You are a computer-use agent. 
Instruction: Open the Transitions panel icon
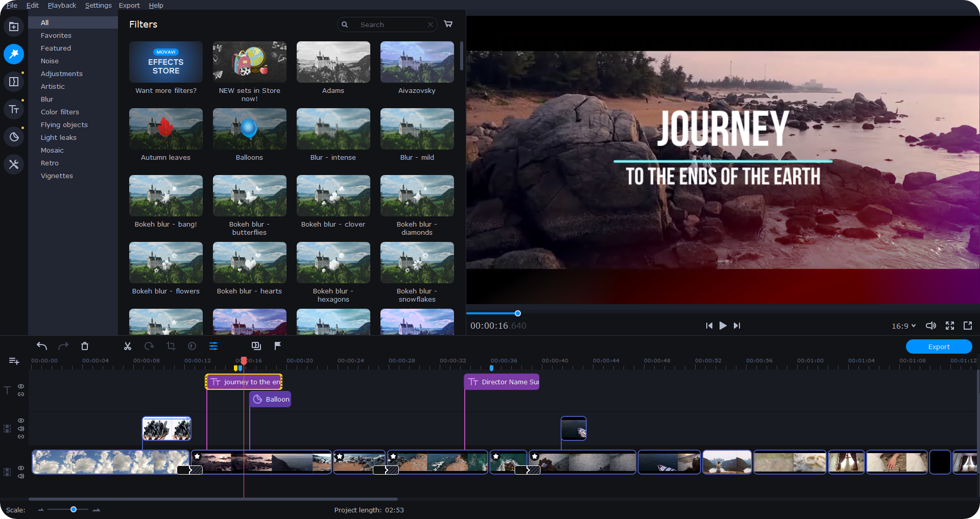(14, 82)
